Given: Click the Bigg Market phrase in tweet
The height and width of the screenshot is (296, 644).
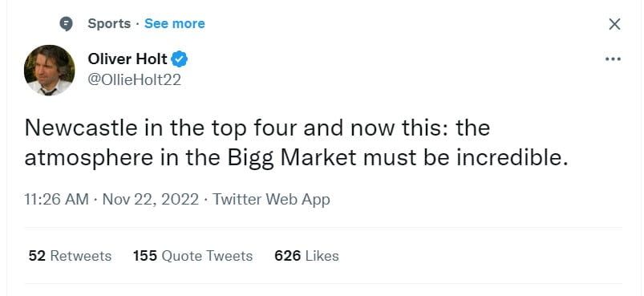Looking at the screenshot, I should pyautogui.click(x=292, y=159).
